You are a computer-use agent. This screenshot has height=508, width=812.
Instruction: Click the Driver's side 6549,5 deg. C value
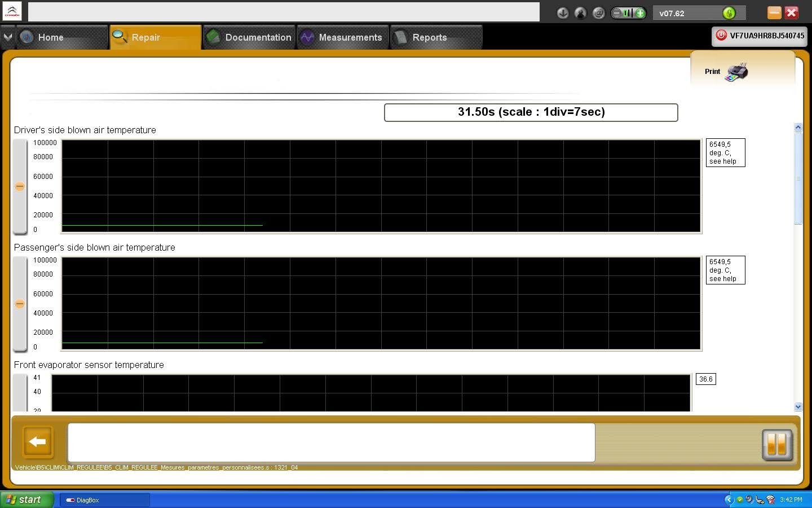click(x=725, y=152)
